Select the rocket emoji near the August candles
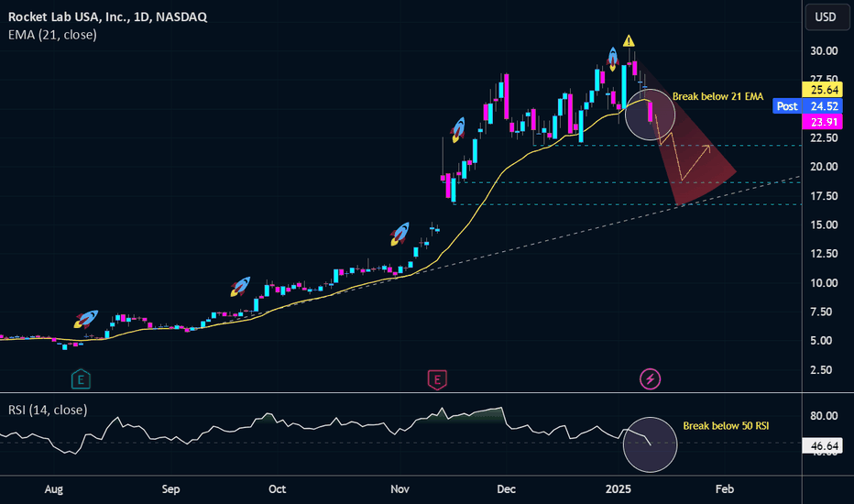The image size is (854, 504). click(85, 319)
